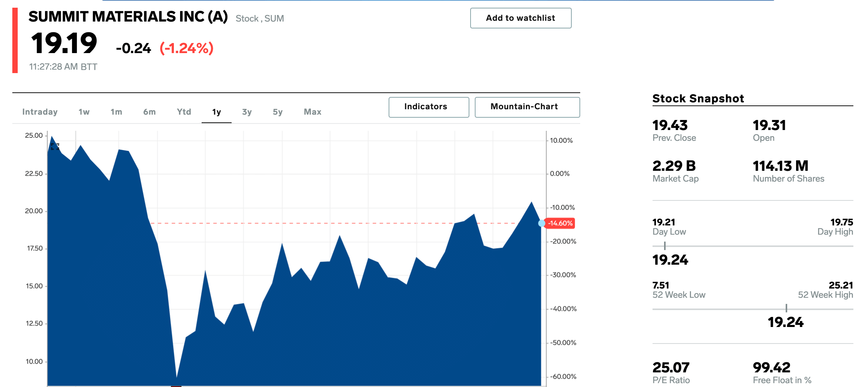Open the Indicators options
This screenshot has width=868, height=387.
click(429, 107)
